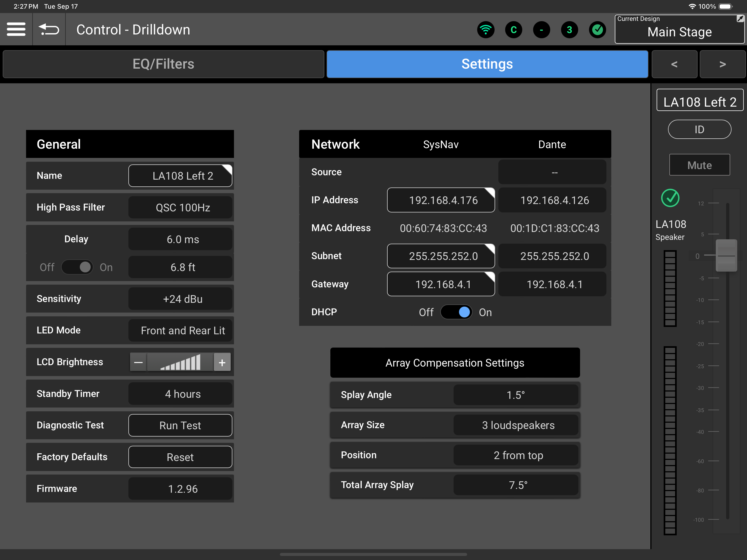
Task: Reset to factory defaults
Action: (180, 457)
